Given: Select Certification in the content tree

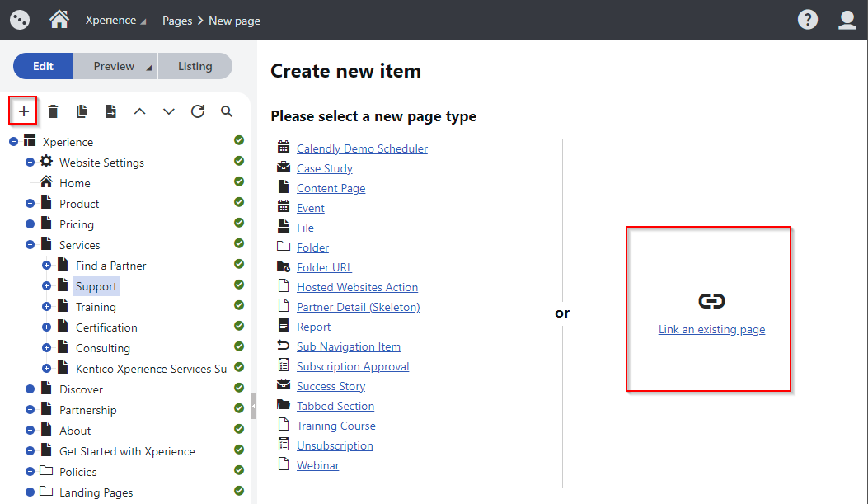Looking at the screenshot, I should pos(106,327).
